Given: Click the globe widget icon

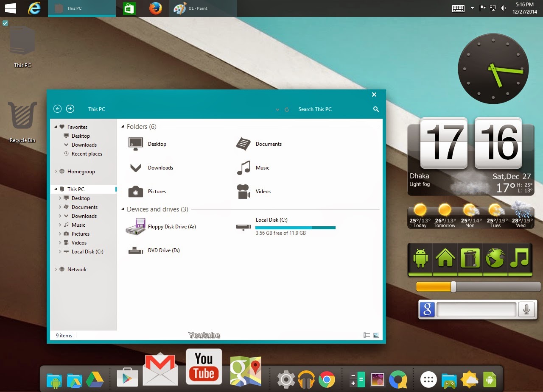Looking at the screenshot, I should pos(495,257).
